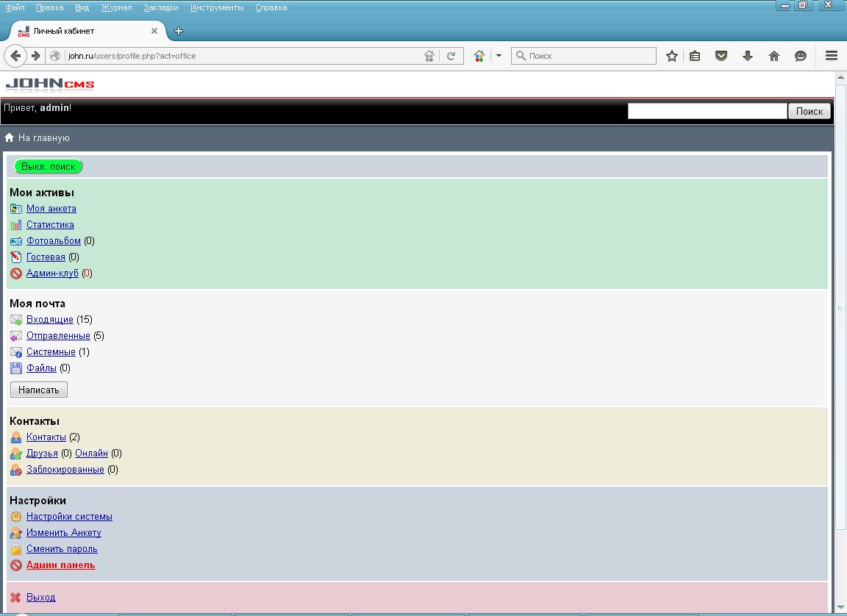Open the Настройки системы link
This screenshot has height=616, width=847.
[69, 517]
